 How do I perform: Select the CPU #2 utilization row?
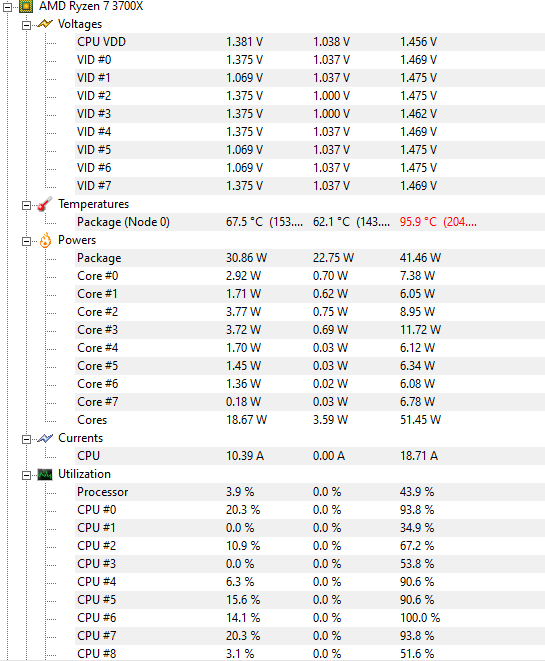coord(309,546)
